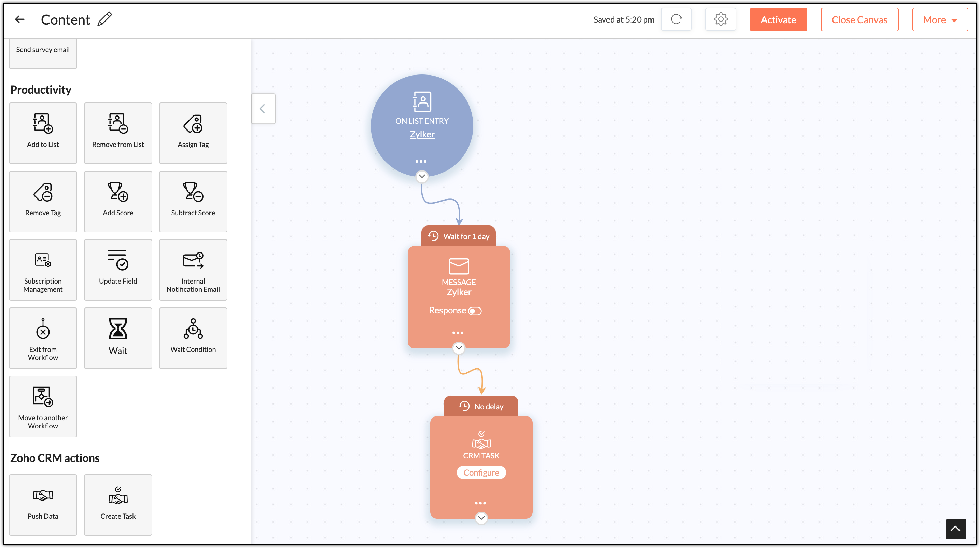
Task: Choose Internal Notification Email action
Action: click(x=193, y=270)
